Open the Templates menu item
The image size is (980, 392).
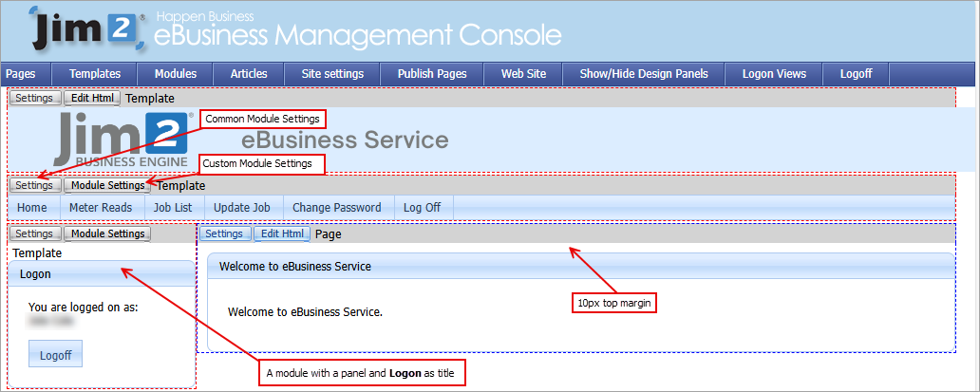[x=94, y=74]
